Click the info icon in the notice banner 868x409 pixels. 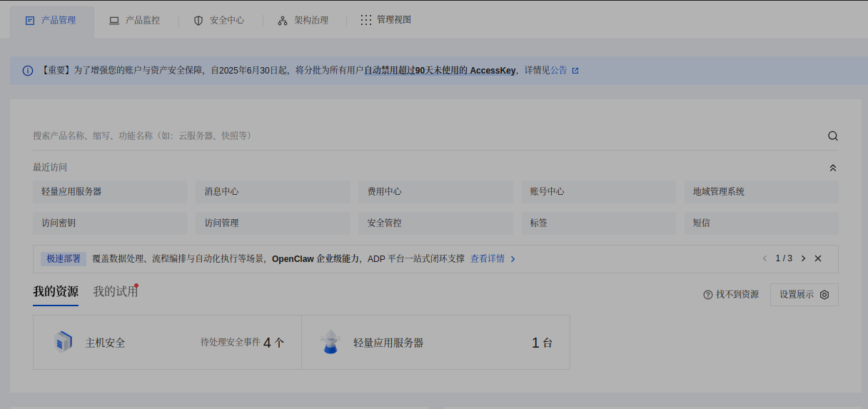tap(28, 71)
